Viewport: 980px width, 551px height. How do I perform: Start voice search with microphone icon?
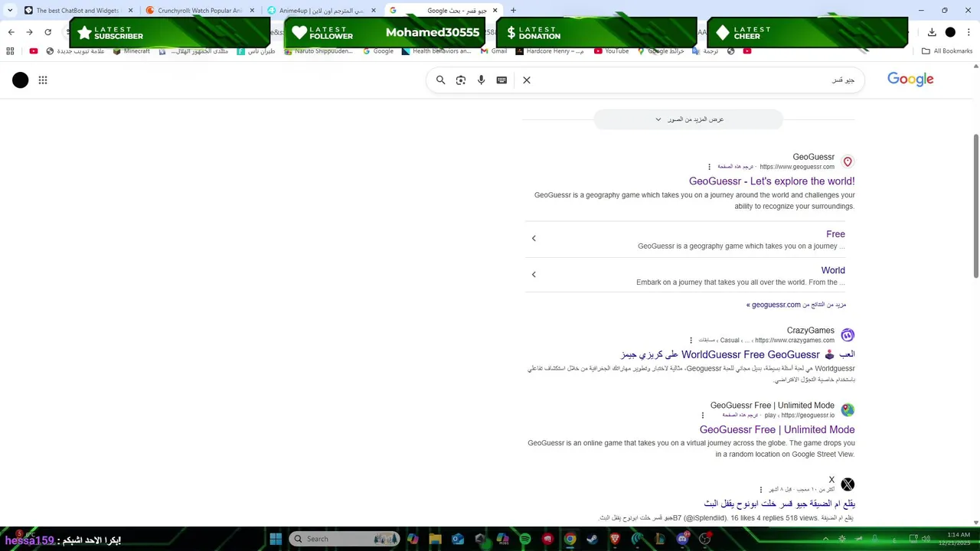[x=482, y=80]
